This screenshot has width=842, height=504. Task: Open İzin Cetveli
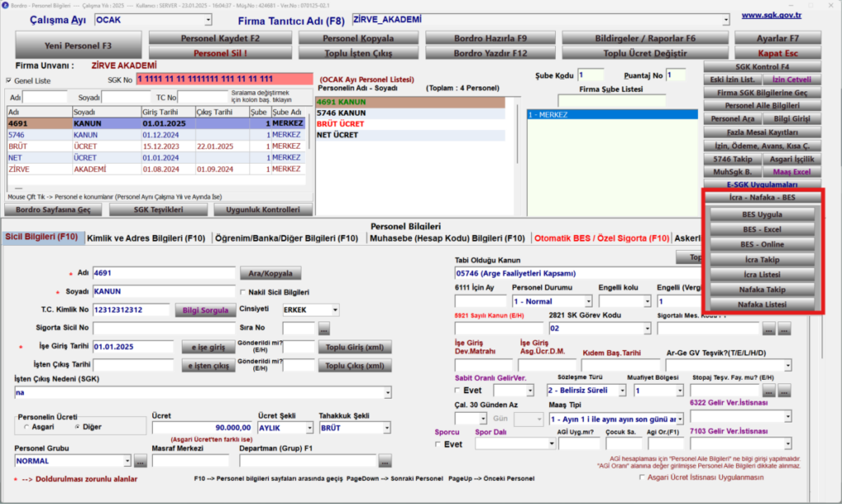(792, 80)
